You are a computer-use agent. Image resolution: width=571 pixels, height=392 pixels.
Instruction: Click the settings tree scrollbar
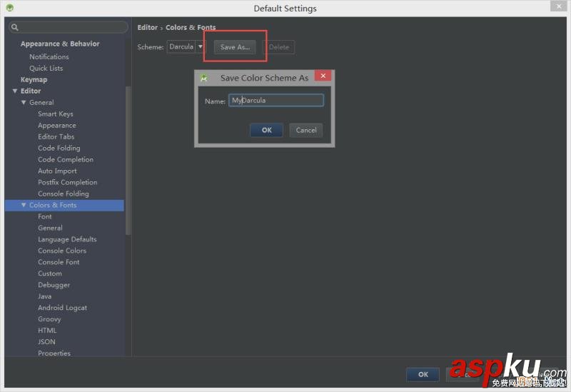(x=128, y=160)
